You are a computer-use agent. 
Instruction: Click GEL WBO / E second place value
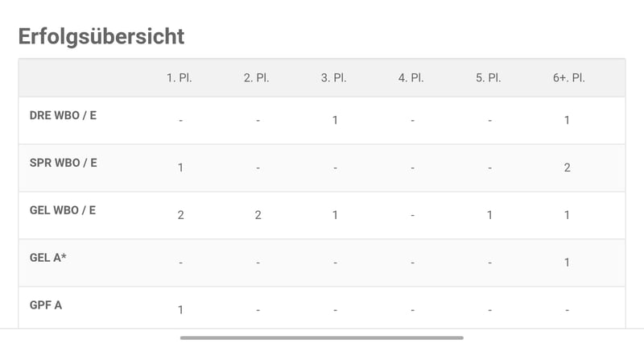[258, 215]
